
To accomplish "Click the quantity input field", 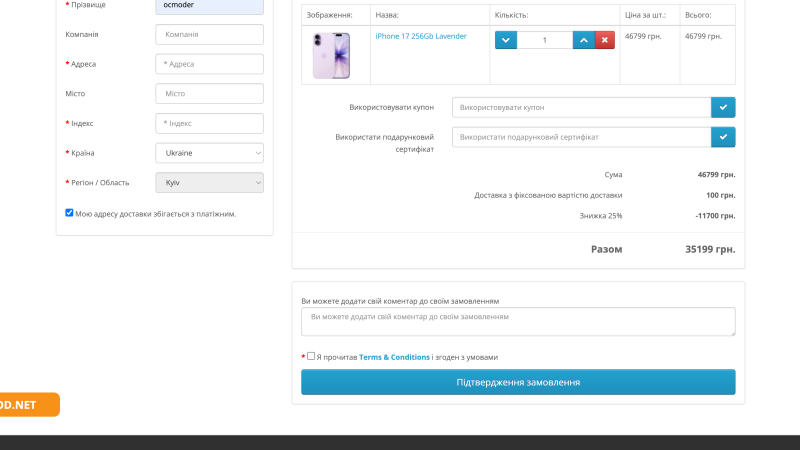I will pos(544,40).
